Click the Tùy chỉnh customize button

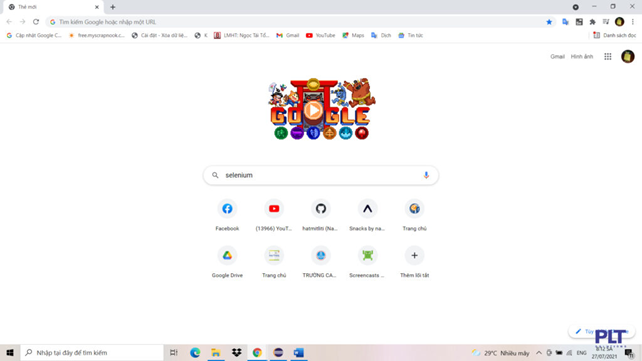click(601, 332)
